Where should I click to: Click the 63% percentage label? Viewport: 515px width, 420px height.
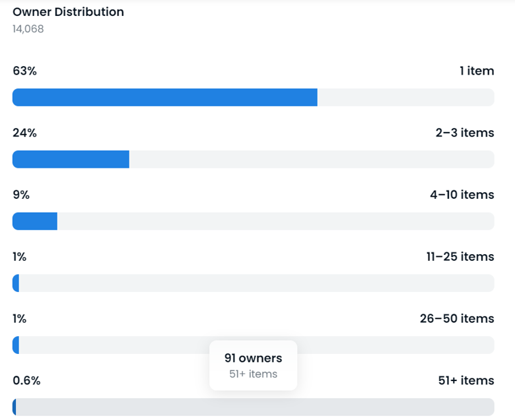24,71
